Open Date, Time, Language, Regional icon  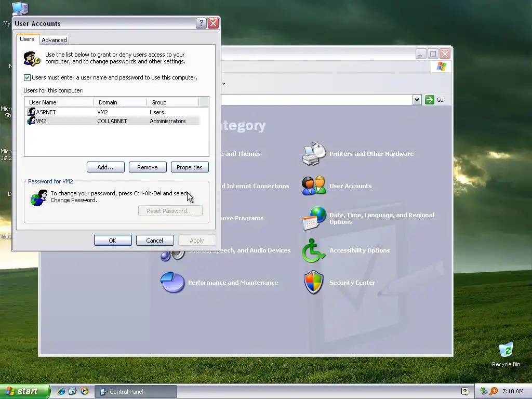point(314,218)
